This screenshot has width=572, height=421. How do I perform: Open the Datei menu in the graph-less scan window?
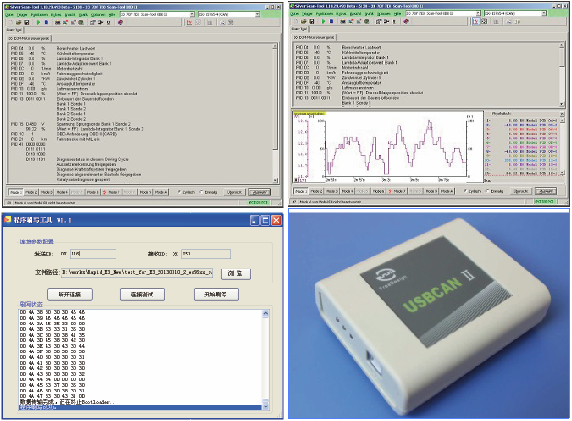9,15
